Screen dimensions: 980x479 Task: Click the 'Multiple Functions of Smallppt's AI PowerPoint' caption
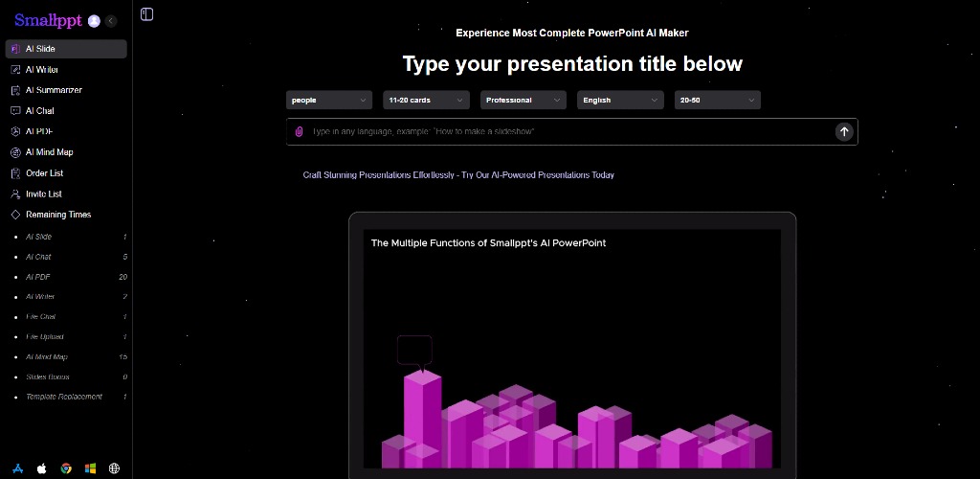click(x=488, y=242)
